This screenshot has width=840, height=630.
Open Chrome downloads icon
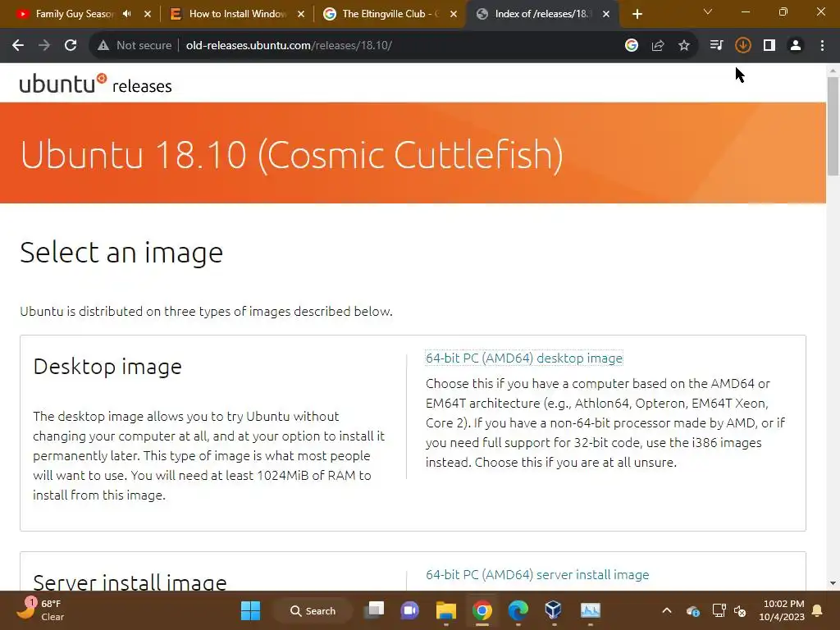(x=742, y=46)
